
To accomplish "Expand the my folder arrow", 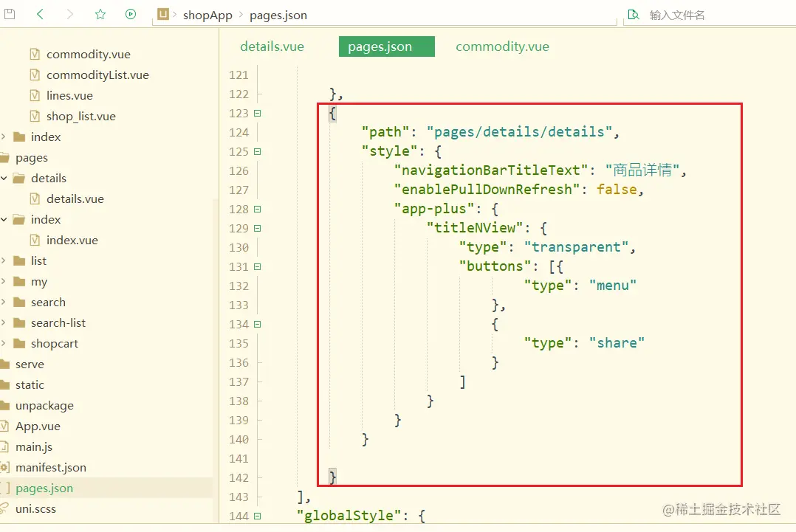I will (x=4, y=281).
